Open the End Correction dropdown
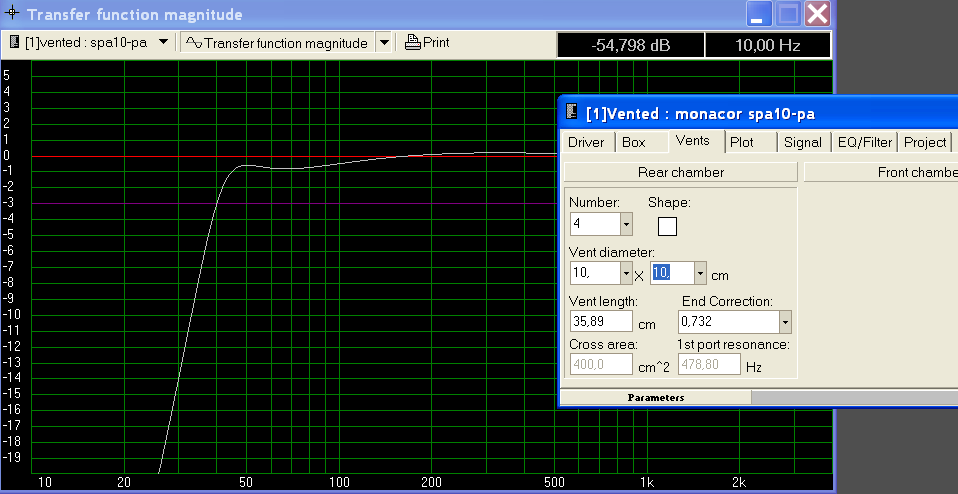This screenshot has width=958, height=494. (785, 322)
